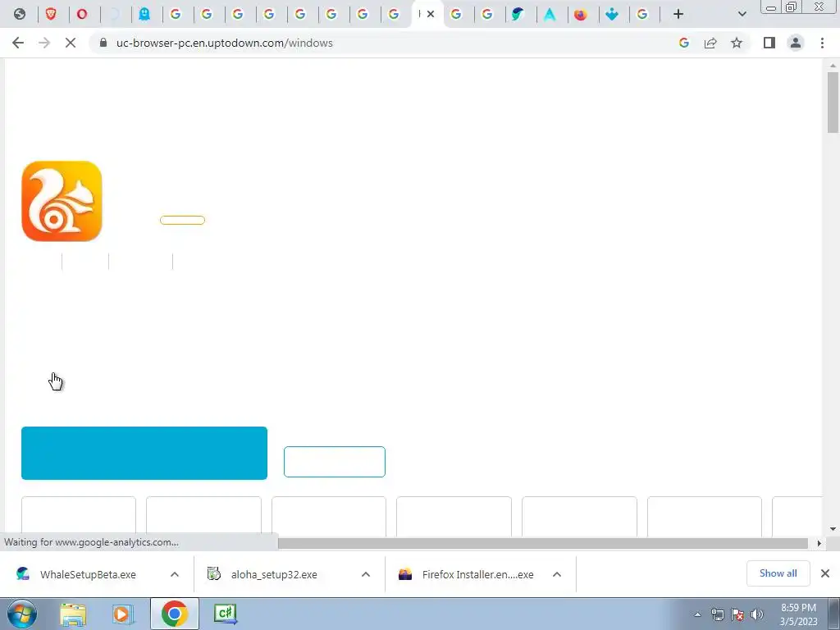The height and width of the screenshot is (630, 840).
Task: Close the active UC Browser tab
Action: [x=431, y=15]
